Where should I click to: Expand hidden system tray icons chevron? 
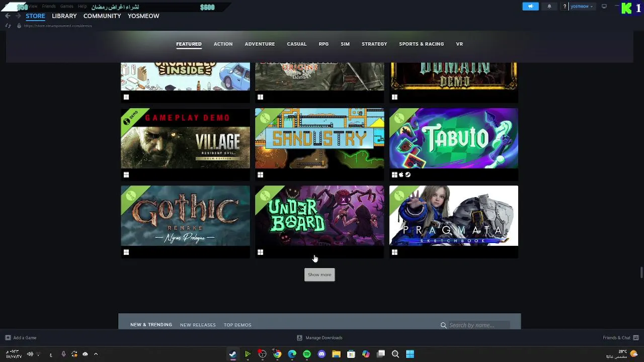[x=96, y=354]
